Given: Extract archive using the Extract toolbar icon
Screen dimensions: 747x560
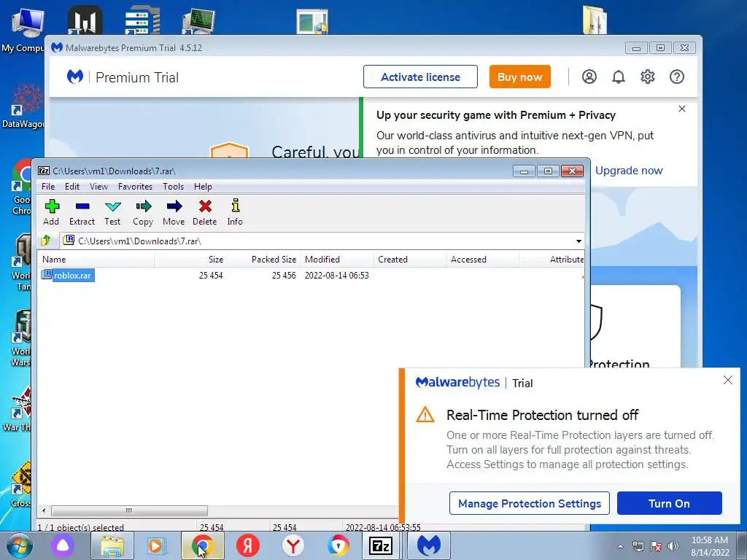Looking at the screenshot, I should 82,212.
